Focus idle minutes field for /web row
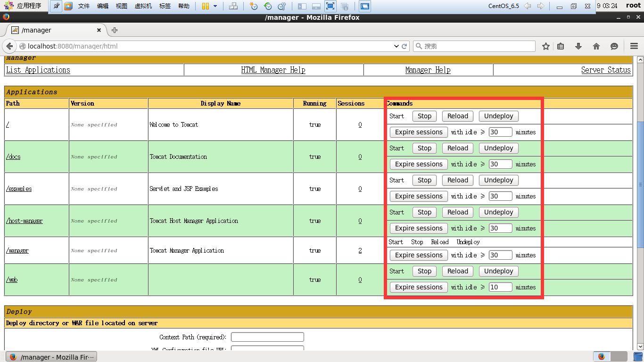 (x=500, y=287)
